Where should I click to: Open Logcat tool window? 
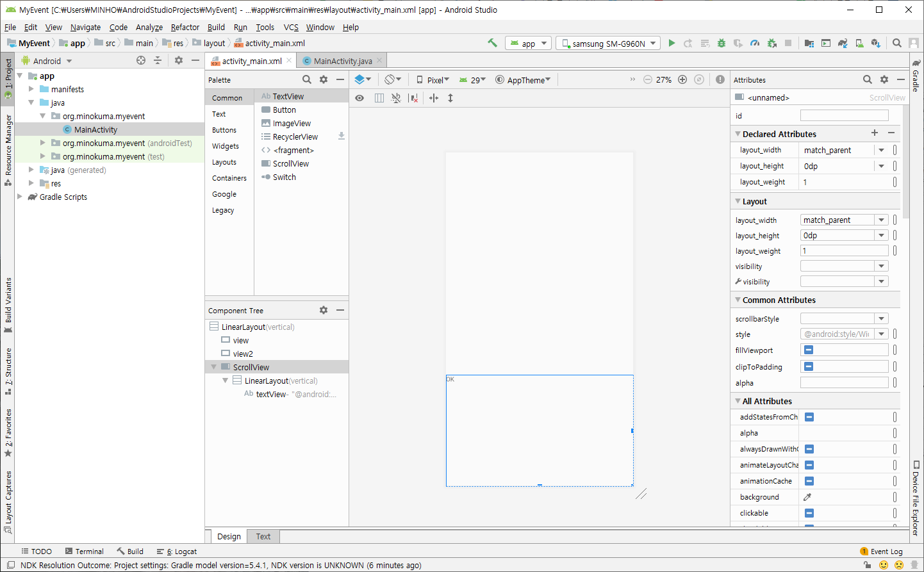pyautogui.click(x=177, y=551)
